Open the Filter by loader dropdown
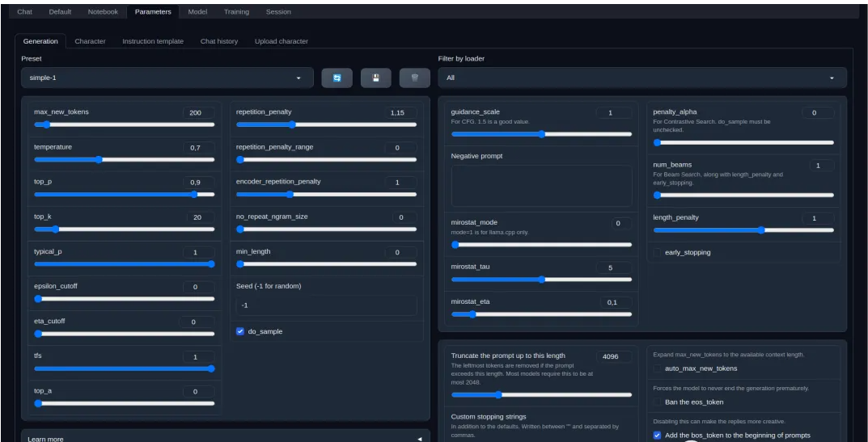 coord(642,78)
